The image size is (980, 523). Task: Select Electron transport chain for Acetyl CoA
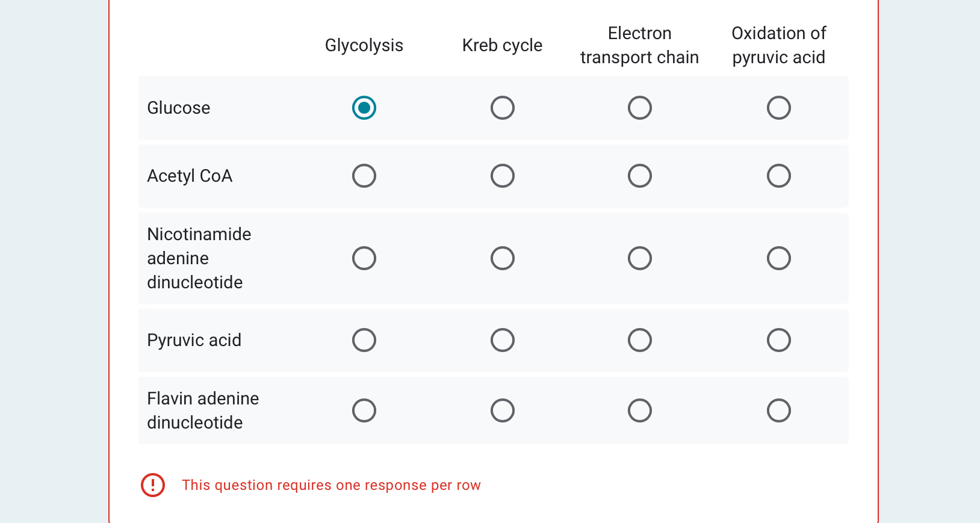point(639,176)
